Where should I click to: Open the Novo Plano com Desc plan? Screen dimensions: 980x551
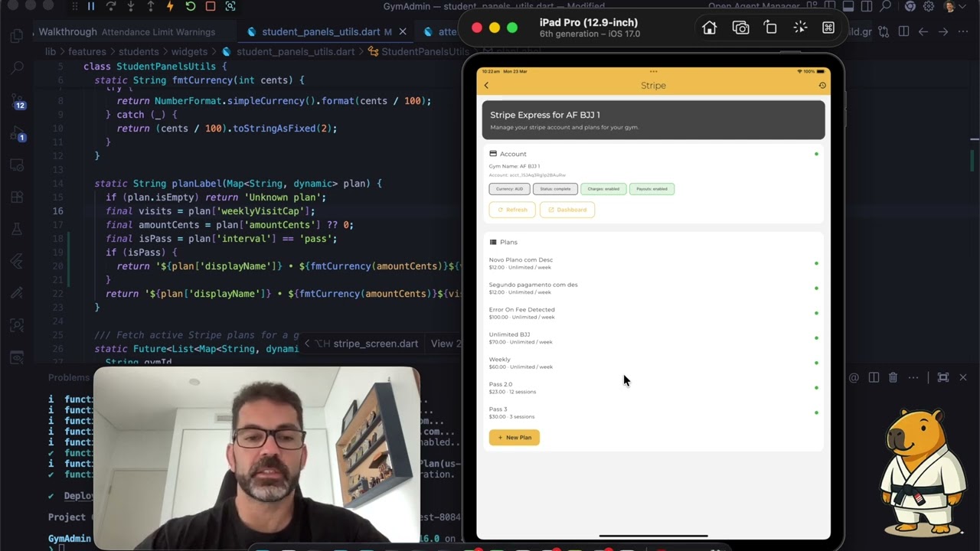[x=653, y=263]
